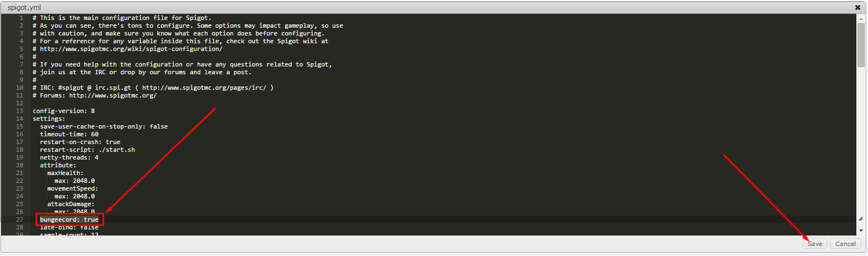
Task: Click the 'movementSpeed:' attribute line
Action: point(73,188)
